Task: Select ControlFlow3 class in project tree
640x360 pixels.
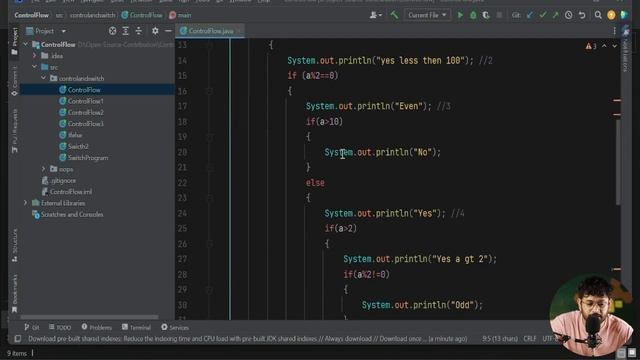Action: click(x=85, y=124)
